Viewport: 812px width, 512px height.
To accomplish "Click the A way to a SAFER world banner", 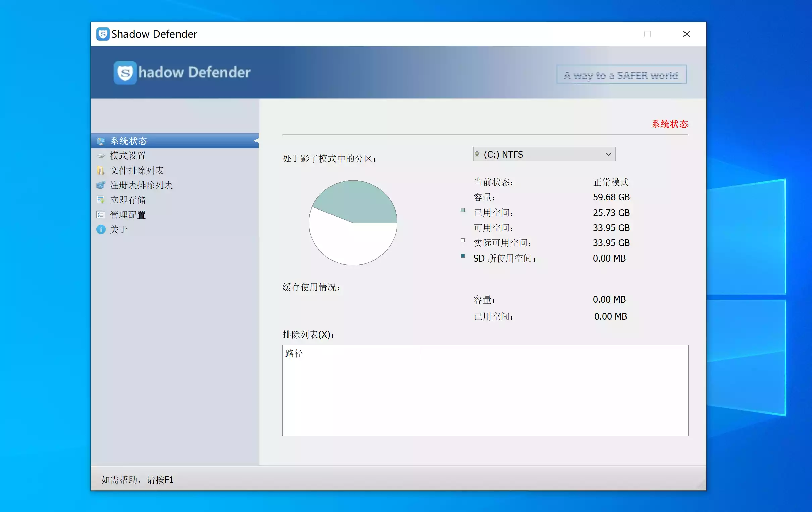I will (x=621, y=75).
